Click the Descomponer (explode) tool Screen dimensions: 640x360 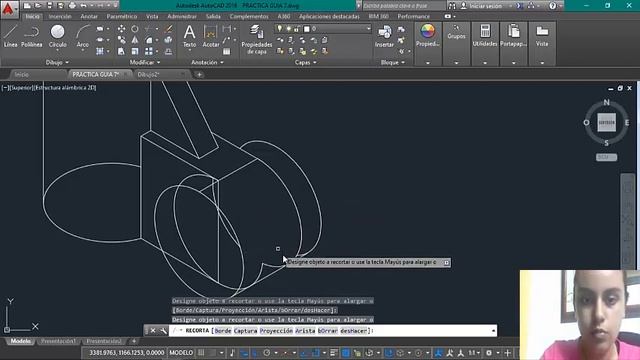[168, 40]
